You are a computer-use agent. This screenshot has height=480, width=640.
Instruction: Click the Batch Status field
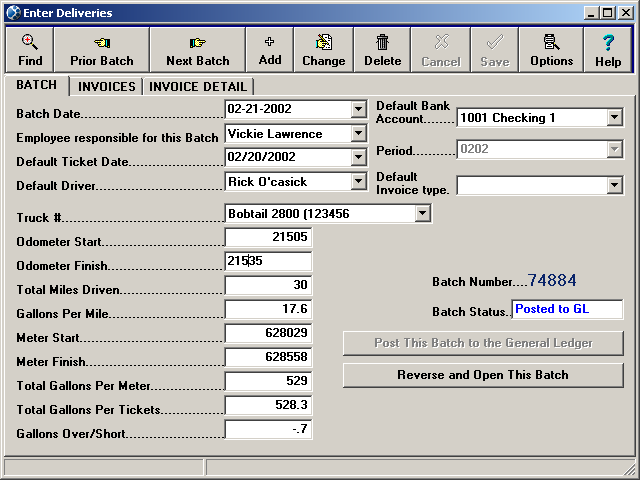[566, 310]
